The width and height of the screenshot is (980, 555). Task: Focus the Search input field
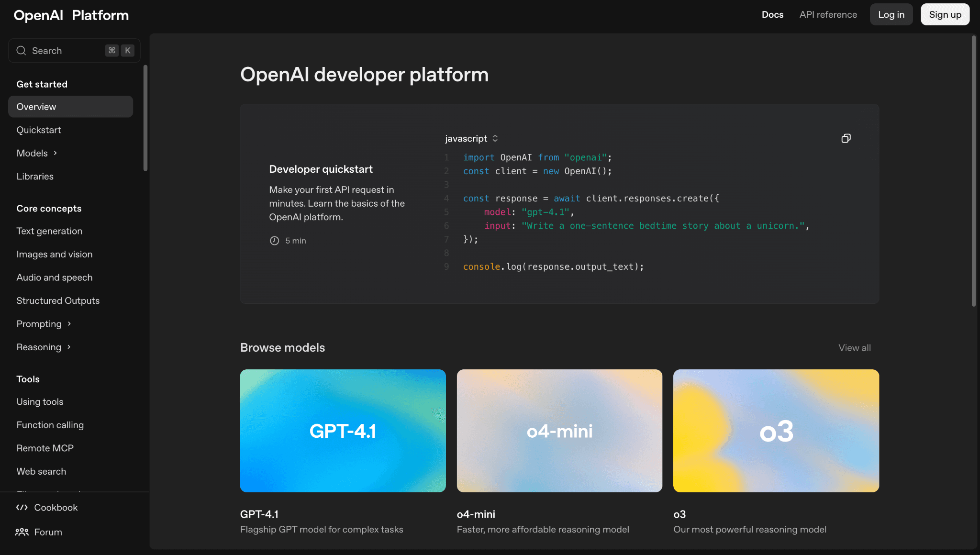[x=67, y=51]
